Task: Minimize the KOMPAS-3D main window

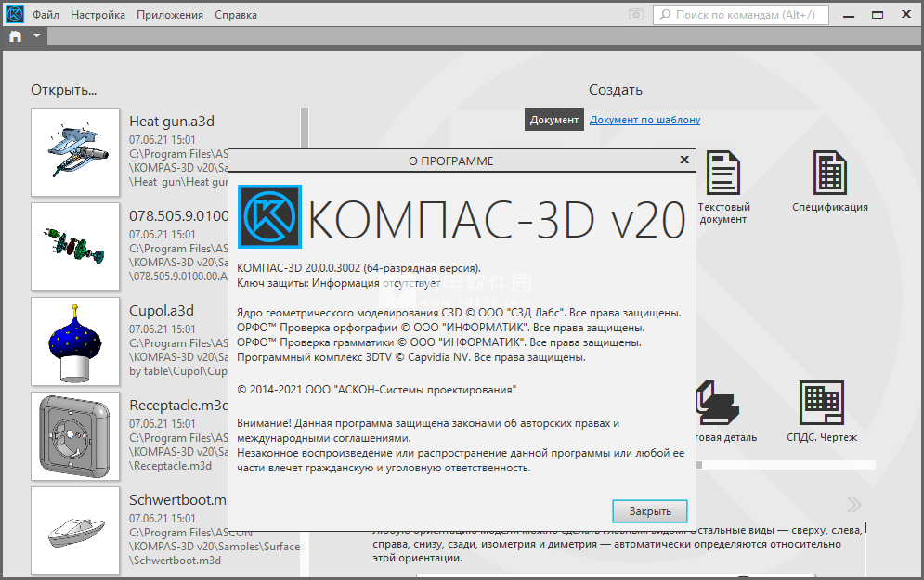Action: click(849, 15)
